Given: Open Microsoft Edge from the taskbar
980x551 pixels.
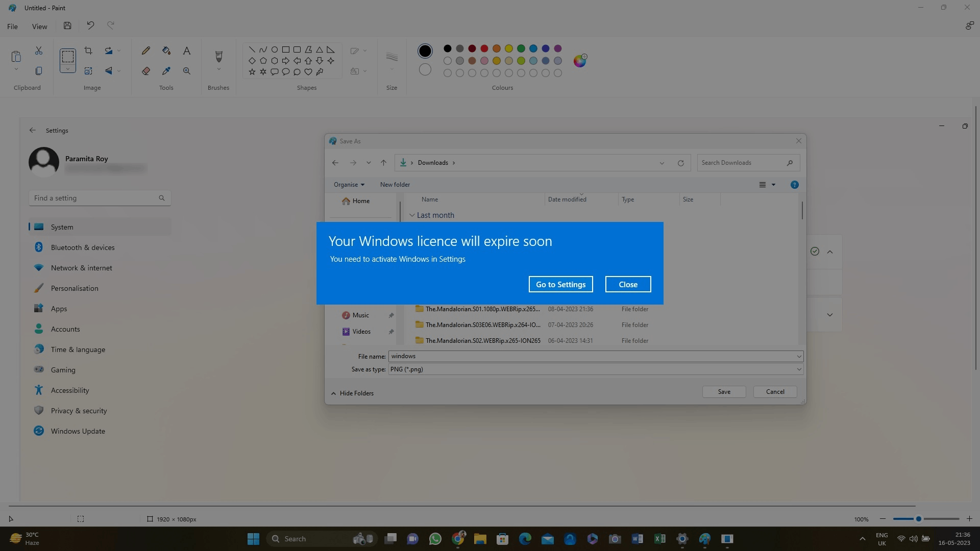Looking at the screenshot, I should (x=525, y=539).
